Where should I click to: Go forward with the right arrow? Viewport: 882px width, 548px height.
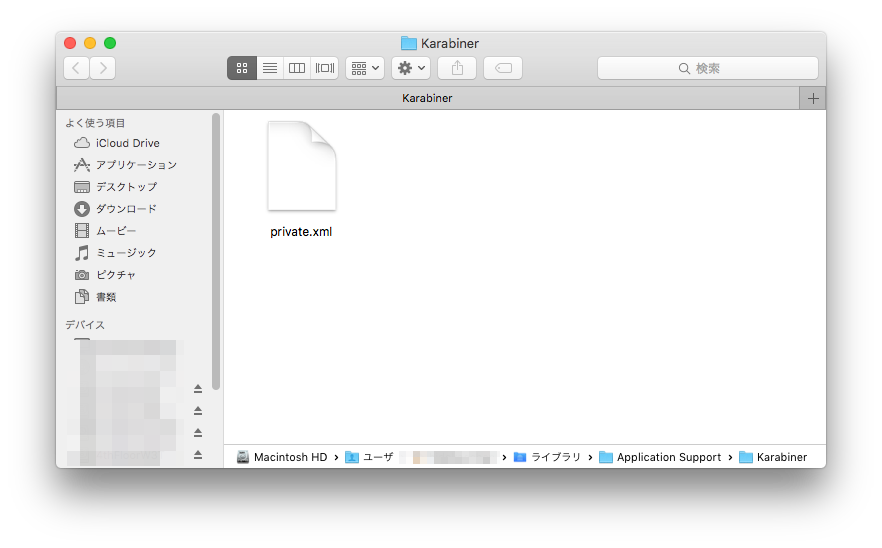pyautogui.click(x=102, y=68)
